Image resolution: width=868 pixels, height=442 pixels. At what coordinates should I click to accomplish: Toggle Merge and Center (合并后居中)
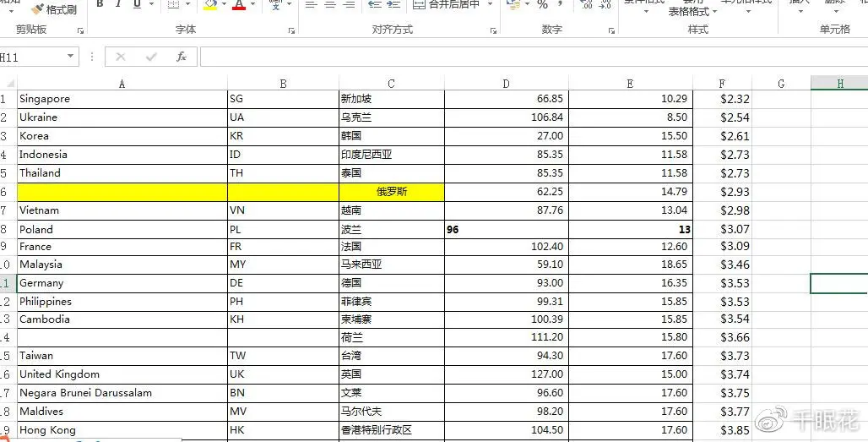click(446, 4)
